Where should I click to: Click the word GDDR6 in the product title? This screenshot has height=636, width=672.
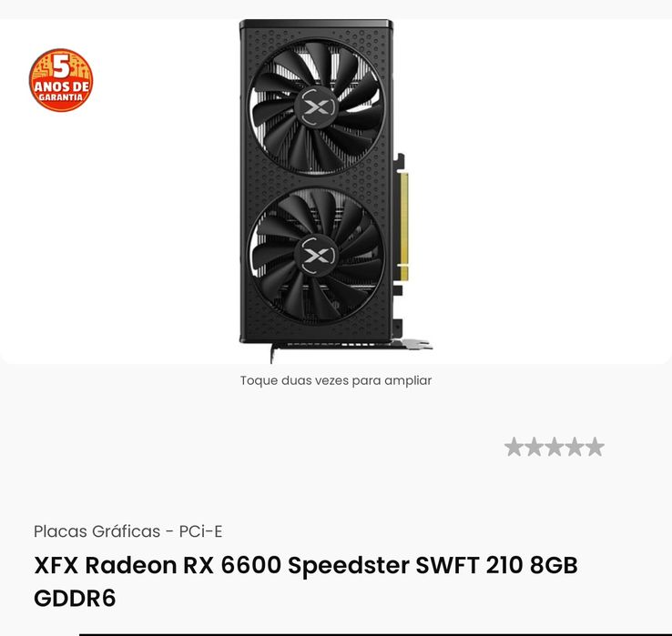pos(75,598)
